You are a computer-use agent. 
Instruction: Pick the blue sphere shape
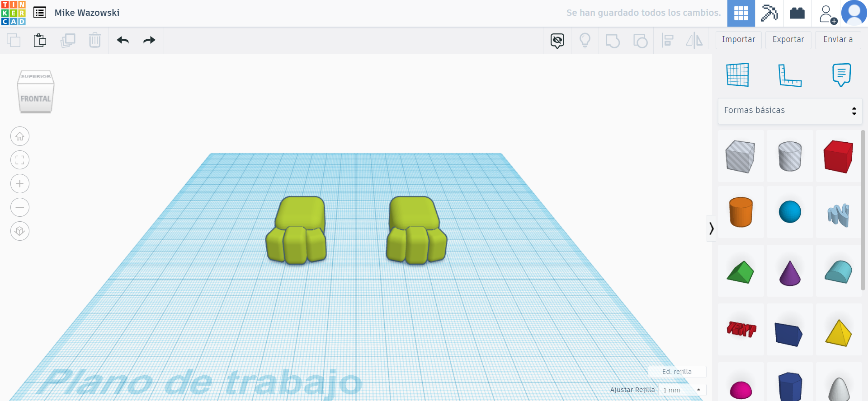(790, 212)
